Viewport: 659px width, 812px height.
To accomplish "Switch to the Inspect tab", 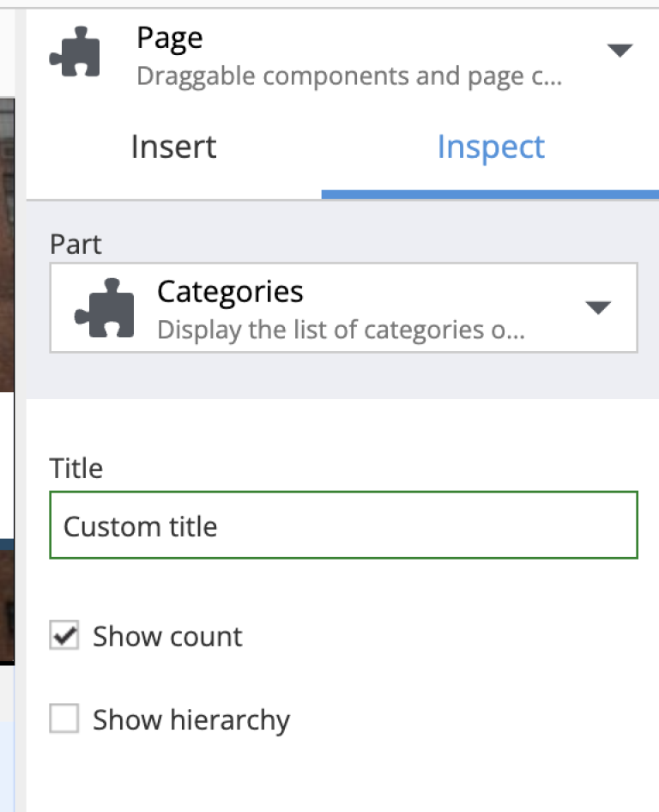I will tap(491, 147).
